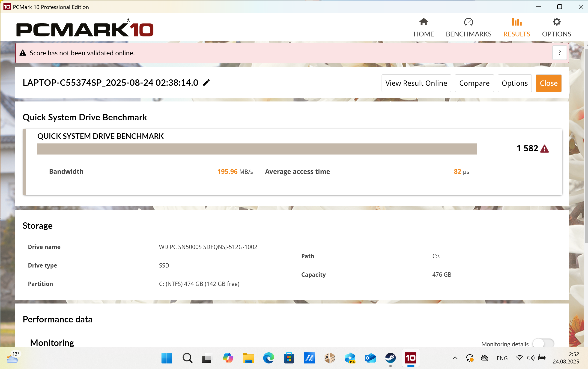Open Steam from the taskbar
The width and height of the screenshot is (588, 369).
pos(390,358)
